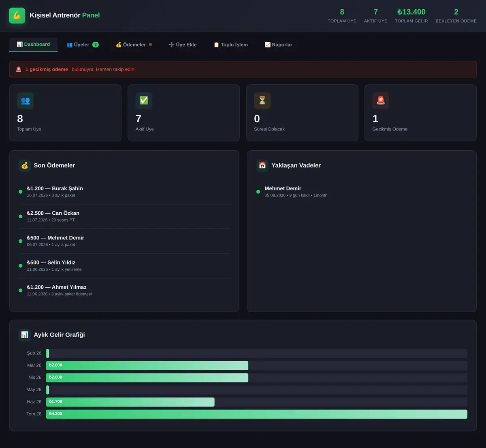This screenshot has height=448, width=486.
Task: Click the chart icon beside Aylık Gelir Grafiği
Action: tap(25, 335)
